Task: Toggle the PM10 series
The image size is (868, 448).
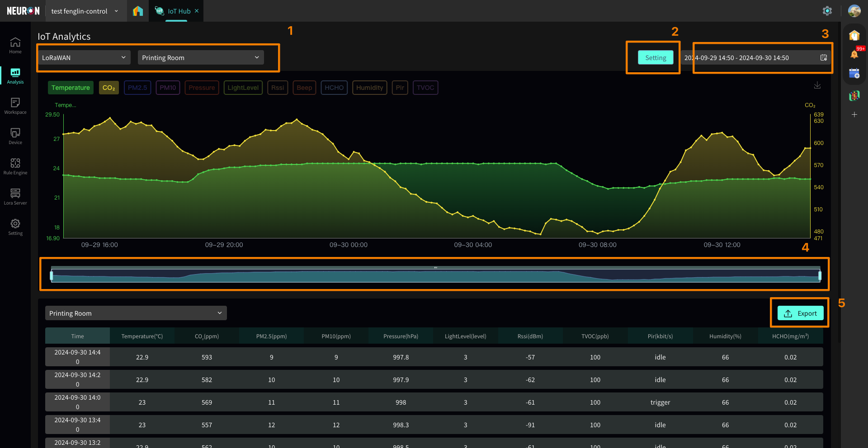Action: point(168,88)
